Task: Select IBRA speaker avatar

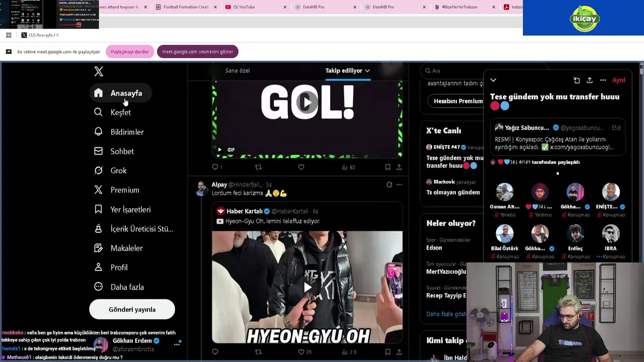Action: pos(611,234)
